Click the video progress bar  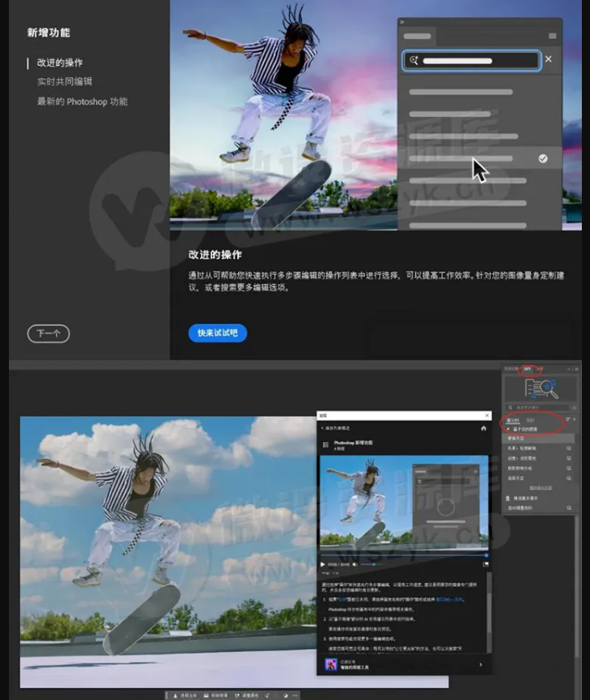pyautogui.click(x=404, y=555)
